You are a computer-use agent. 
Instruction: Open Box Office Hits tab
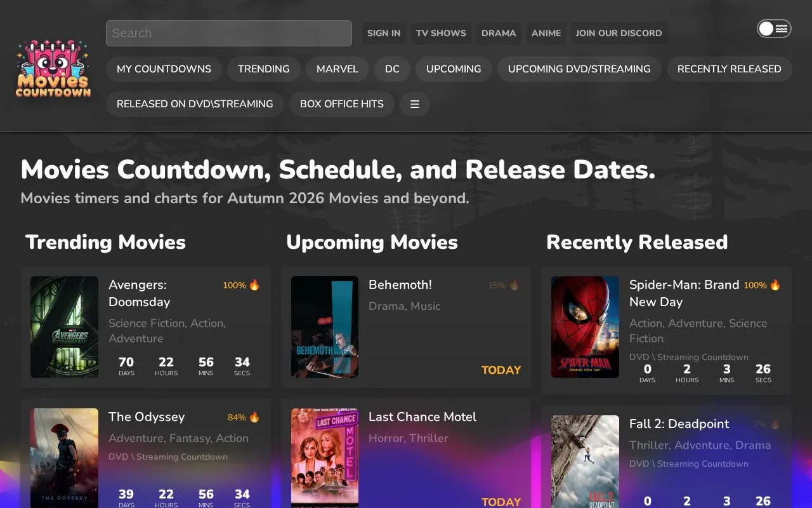[342, 104]
